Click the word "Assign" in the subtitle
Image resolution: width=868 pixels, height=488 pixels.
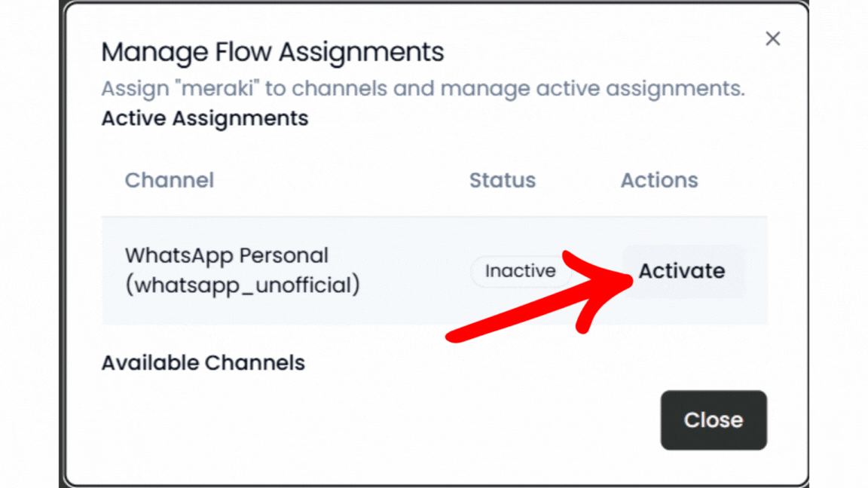pyautogui.click(x=133, y=89)
